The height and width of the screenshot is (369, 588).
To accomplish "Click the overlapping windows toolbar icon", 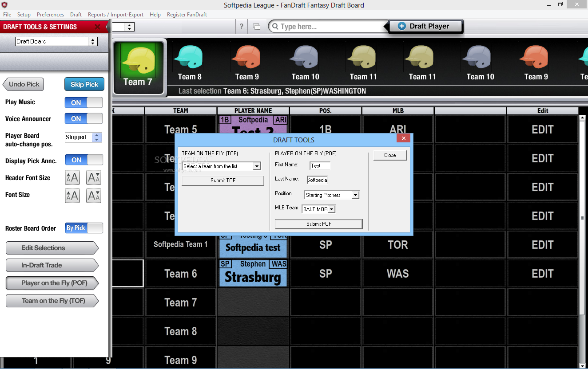I will click(x=257, y=27).
